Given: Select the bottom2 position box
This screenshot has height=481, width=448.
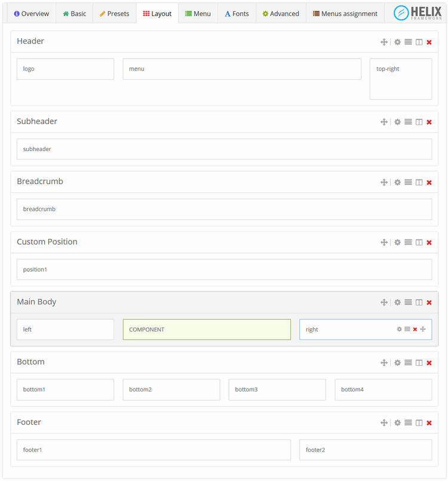Looking at the screenshot, I should click(171, 390).
